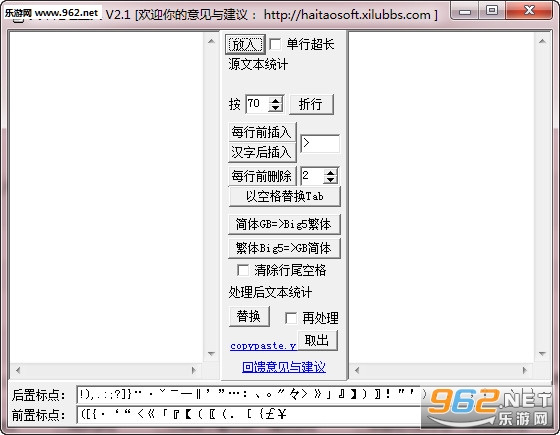Viewport: 560px width, 435px height.
Task: Toggle 清除行尾空格 checkbox
Action: click(243, 270)
